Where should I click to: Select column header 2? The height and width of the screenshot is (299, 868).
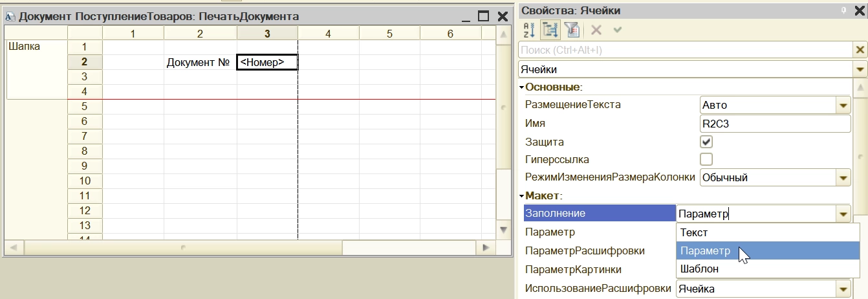coord(201,33)
